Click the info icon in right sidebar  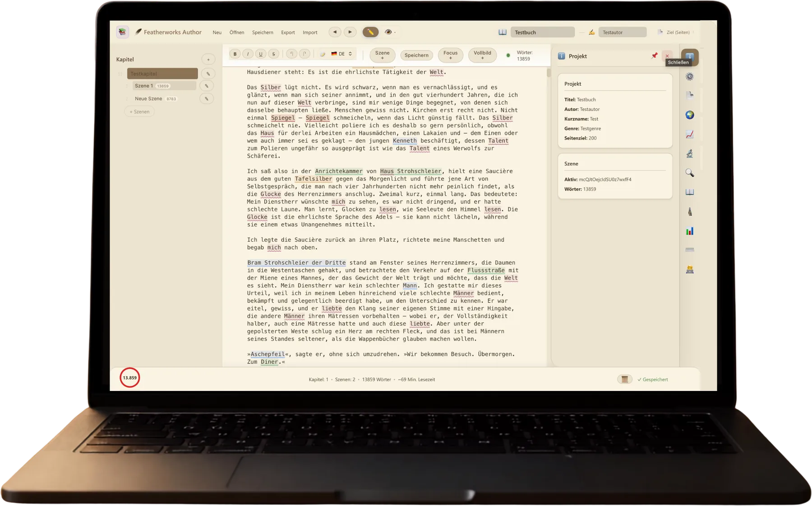click(x=690, y=57)
